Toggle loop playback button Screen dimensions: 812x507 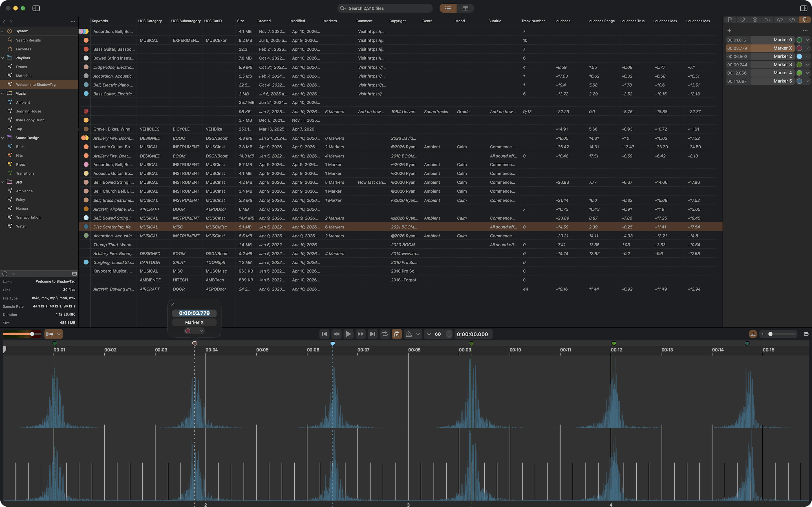(385, 334)
